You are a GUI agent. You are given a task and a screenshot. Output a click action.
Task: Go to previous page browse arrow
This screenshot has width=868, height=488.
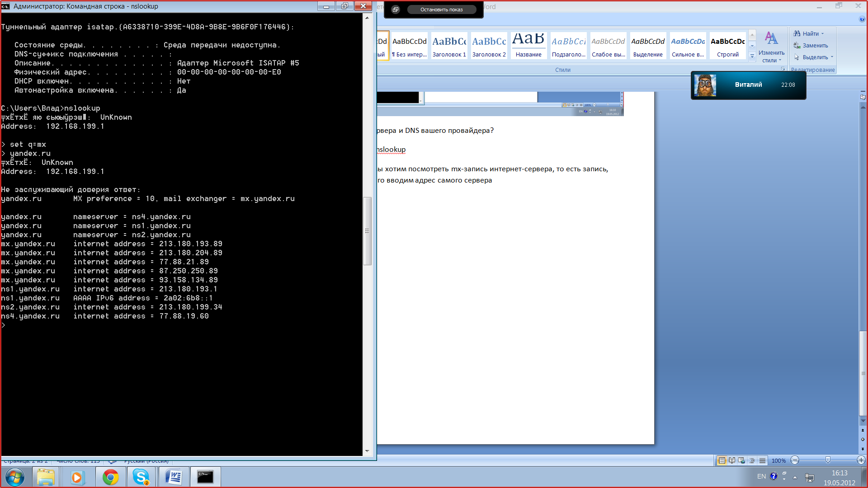tap(863, 431)
